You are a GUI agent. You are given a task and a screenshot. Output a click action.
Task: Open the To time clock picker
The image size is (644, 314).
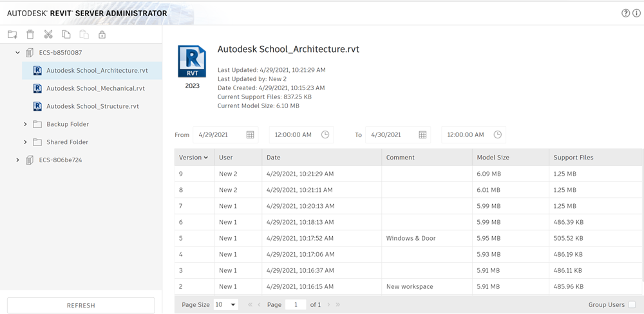497,134
